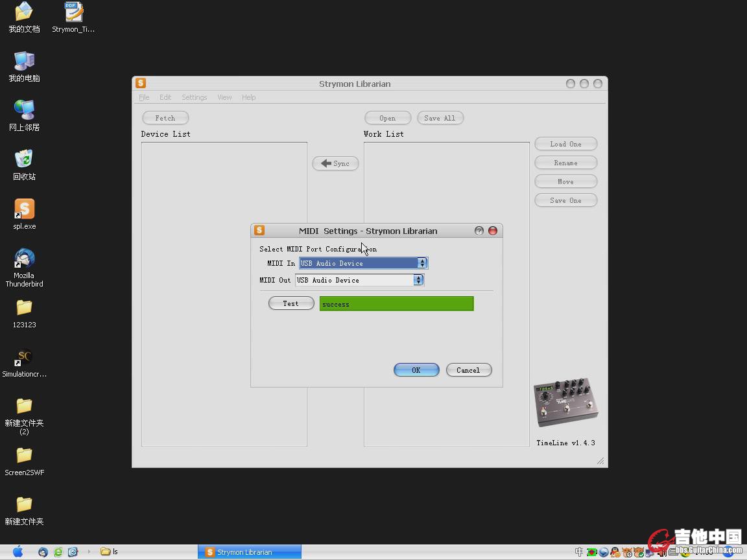Image resolution: width=747 pixels, height=560 pixels.
Task: Expand the MIDI Out port dropdown
Action: click(x=418, y=280)
